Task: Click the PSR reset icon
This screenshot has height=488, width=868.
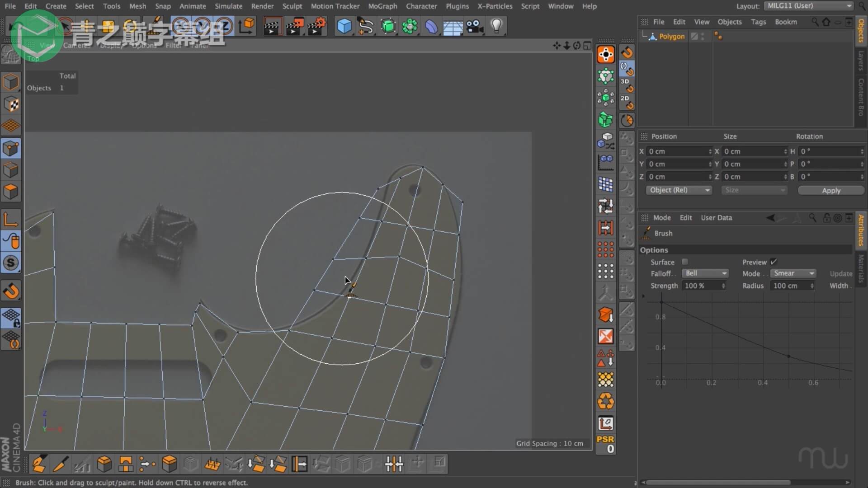Action: (605, 444)
